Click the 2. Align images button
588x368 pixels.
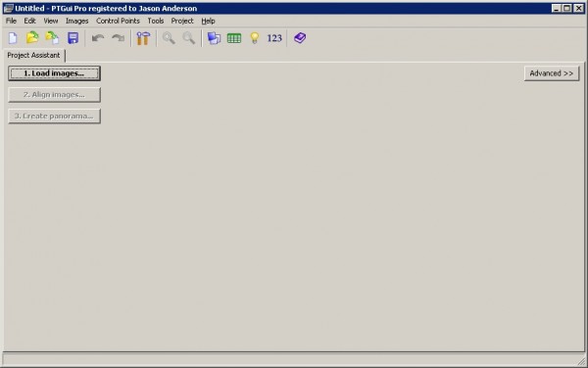(54, 95)
